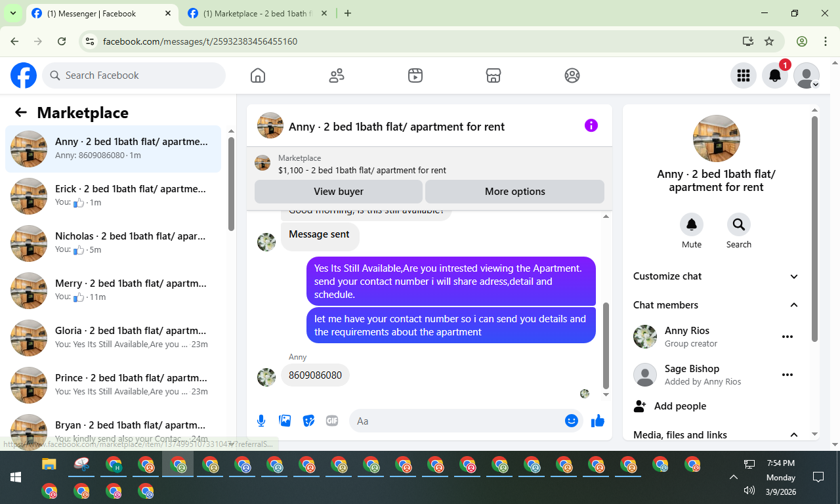Reload the page
This screenshot has height=504, width=840.
pyautogui.click(x=62, y=41)
